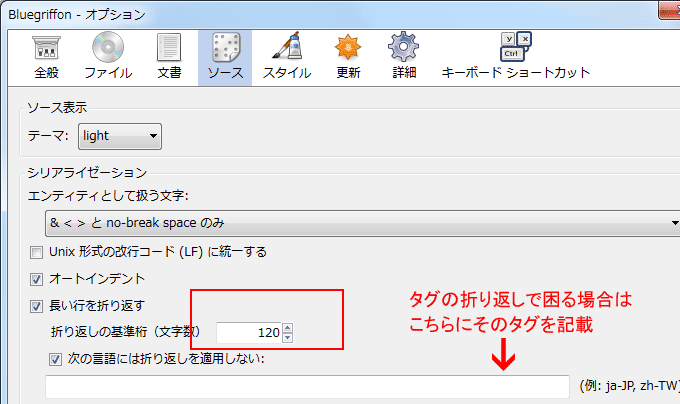Toggle Unix 形式の改行コード (LF) checkbox

(36, 252)
